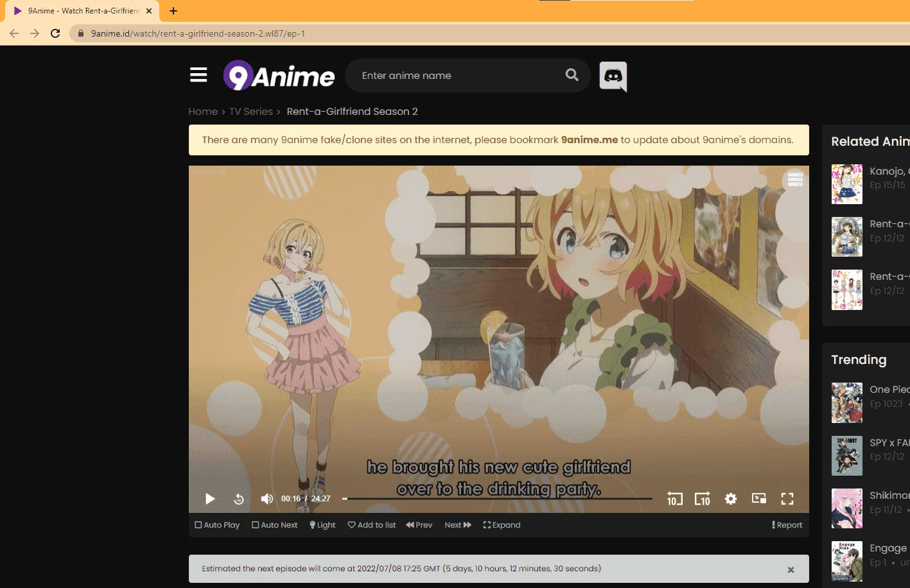The width and height of the screenshot is (910, 588).
Task: Open the Discord link icon
Action: (613, 76)
